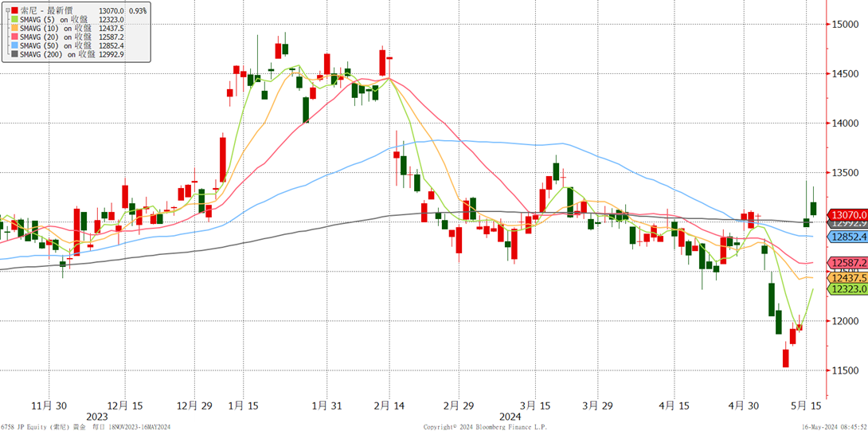Select the SMAVG (200) on 收盤 legend label

pyautogui.click(x=57, y=55)
